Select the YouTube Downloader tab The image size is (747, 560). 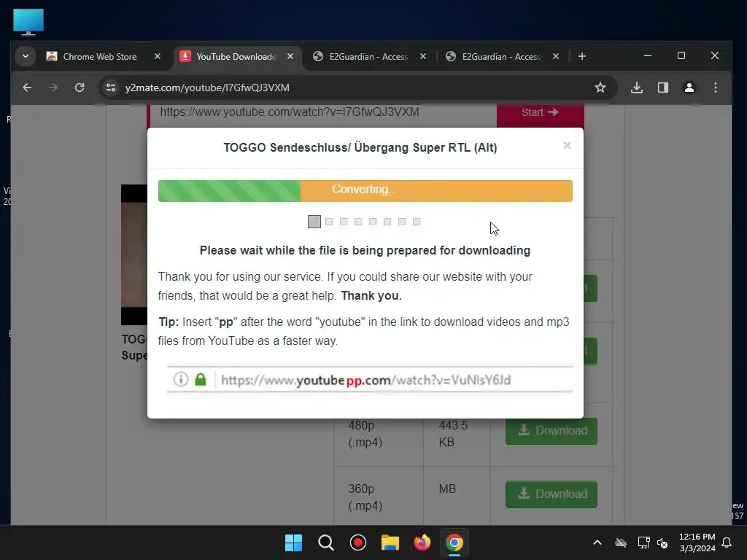point(237,57)
